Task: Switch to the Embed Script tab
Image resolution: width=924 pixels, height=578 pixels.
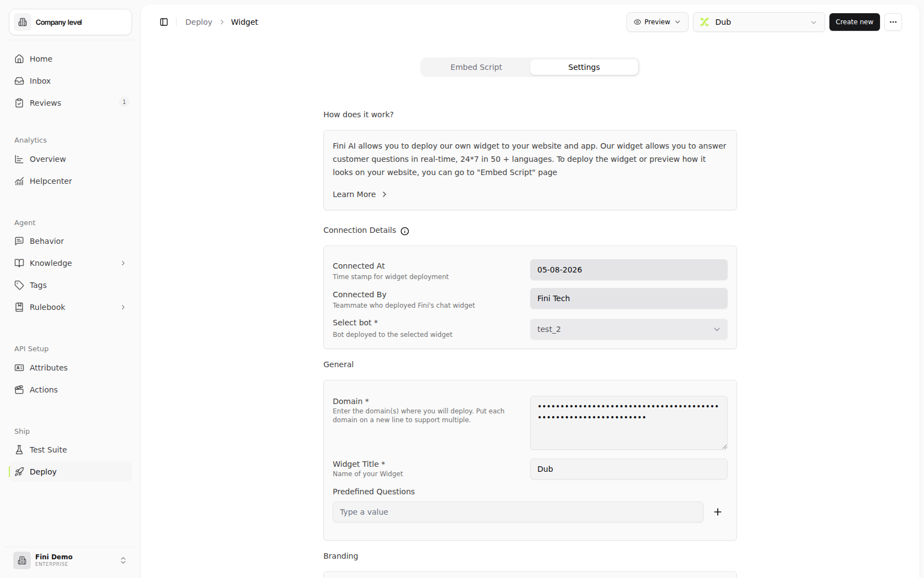Action: point(476,67)
